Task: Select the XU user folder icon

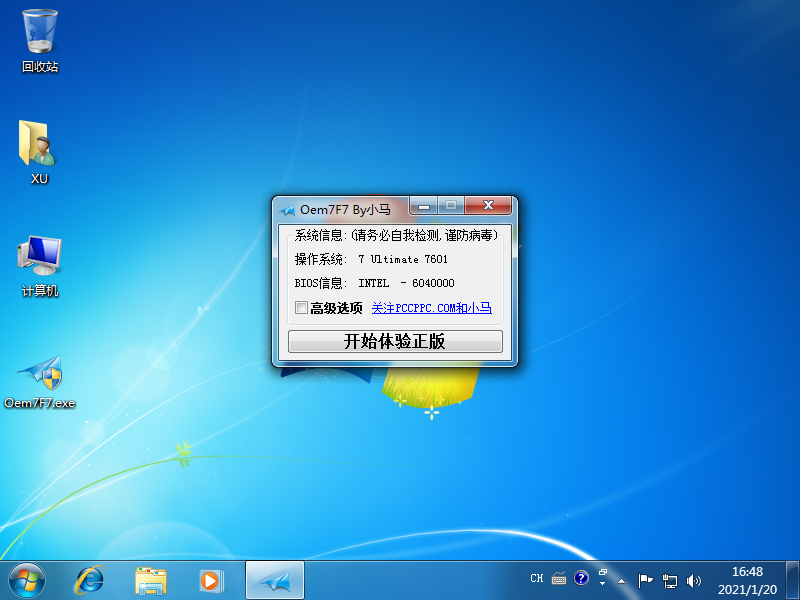Action: pos(39,145)
